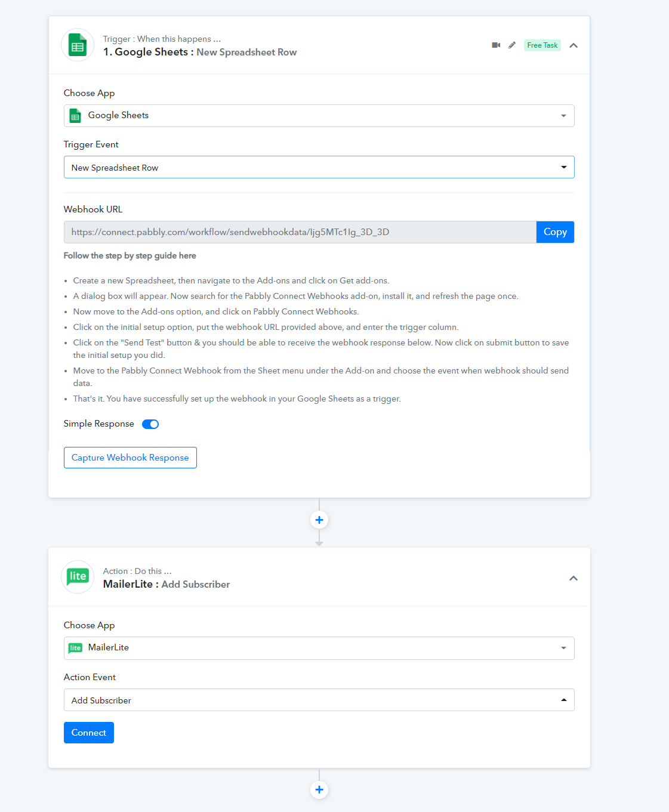Open the Google Sheets Choose App dropdown
This screenshot has height=812, width=669.
[x=319, y=116]
